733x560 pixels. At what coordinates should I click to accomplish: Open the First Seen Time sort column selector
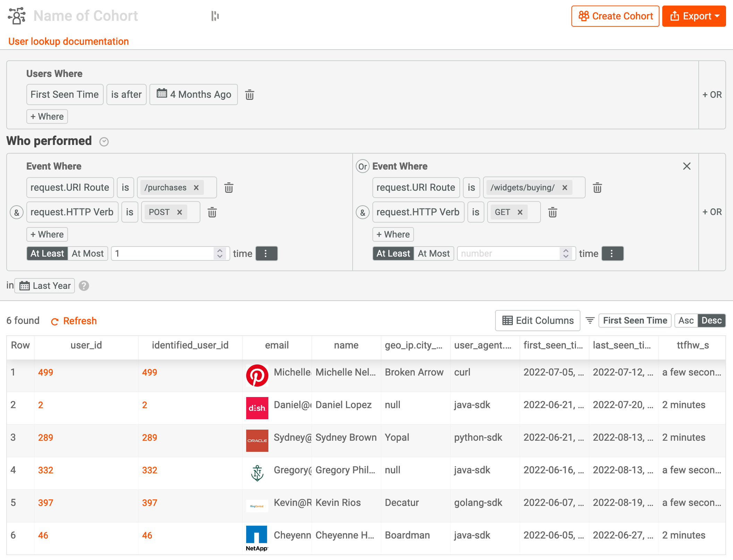(x=635, y=320)
